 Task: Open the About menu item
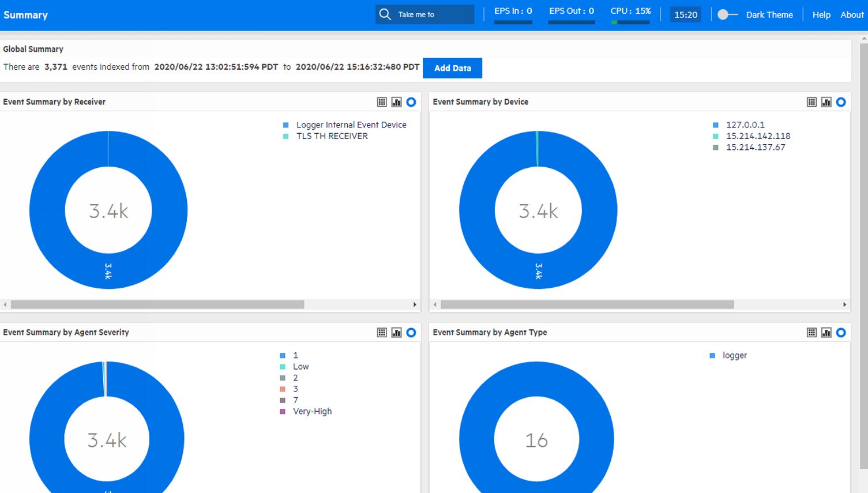point(852,15)
